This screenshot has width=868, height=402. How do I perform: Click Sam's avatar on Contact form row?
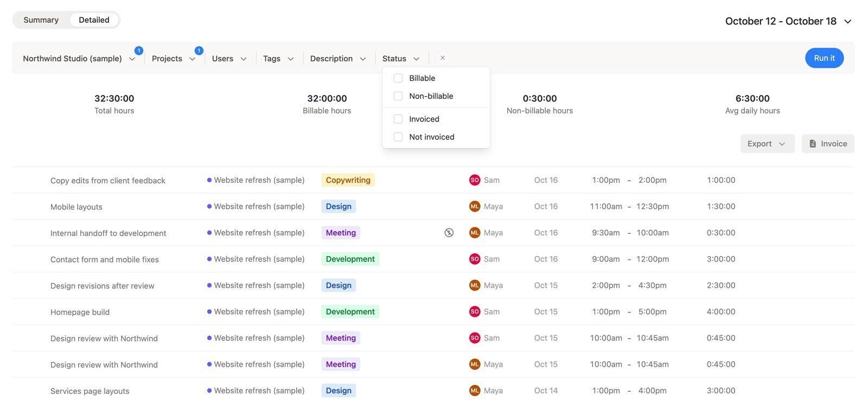475,259
